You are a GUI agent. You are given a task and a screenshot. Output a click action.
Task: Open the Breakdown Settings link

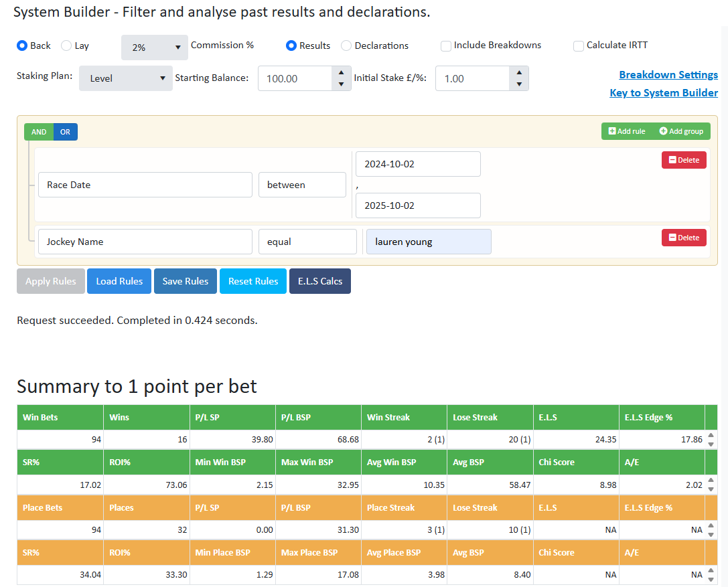coord(668,75)
